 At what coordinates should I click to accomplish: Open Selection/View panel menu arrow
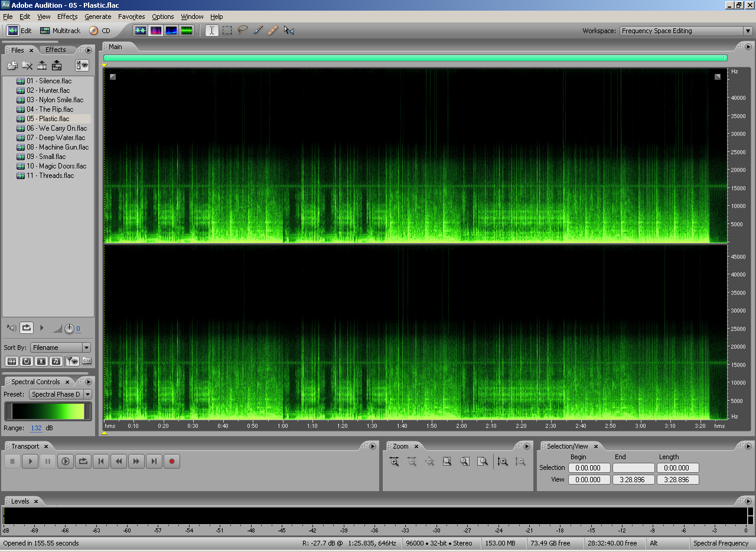tap(748, 446)
